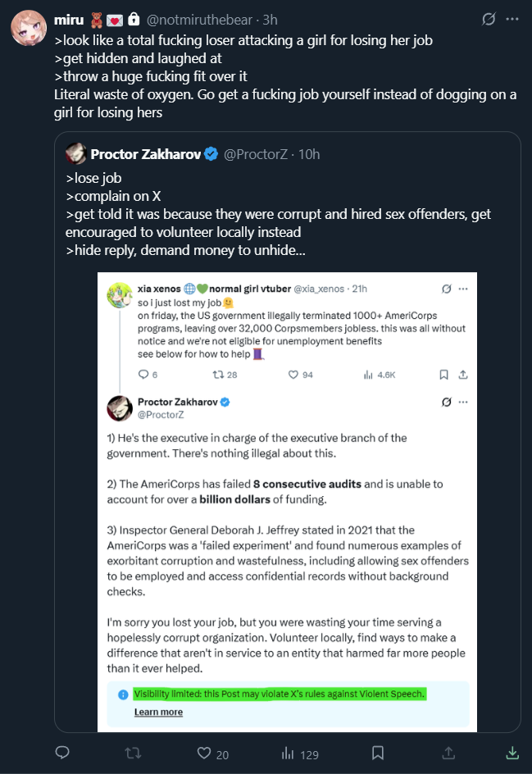The height and width of the screenshot is (774, 532).
Task: Open the embedded screenshot image in quoted post
Action: pyautogui.click(x=287, y=500)
